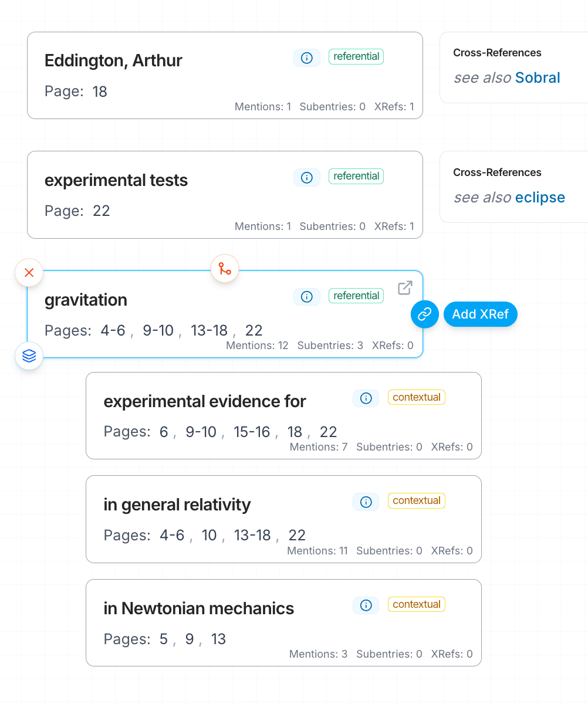The image size is (588, 704).
Task: View info for "in Newtonian mechanics"
Action: (366, 605)
